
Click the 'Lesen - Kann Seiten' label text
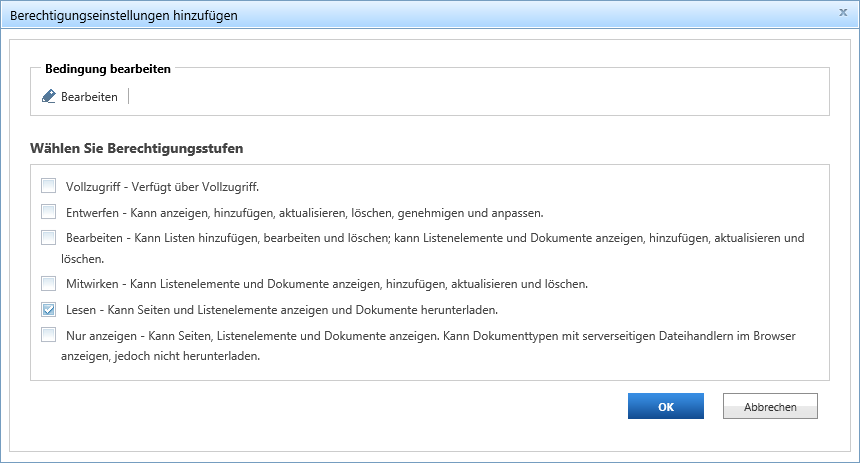point(282,310)
